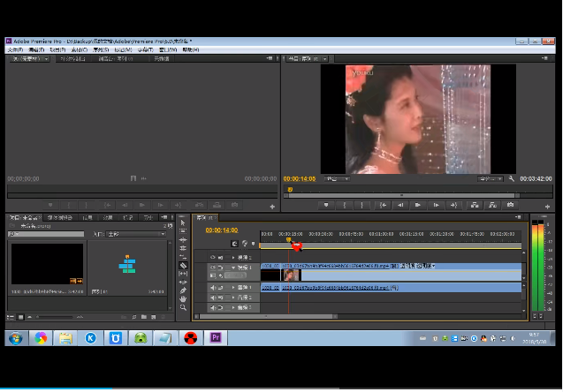Step back one frame in Program monitor
This screenshot has width=563, height=392.
coord(400,205)
